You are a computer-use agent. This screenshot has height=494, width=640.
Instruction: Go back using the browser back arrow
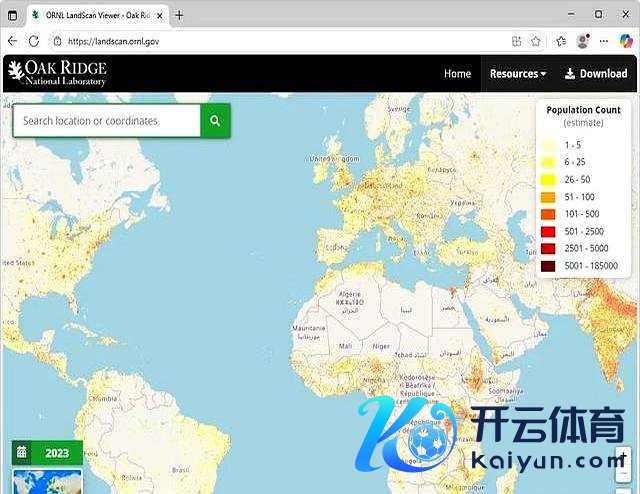point(12,41)
